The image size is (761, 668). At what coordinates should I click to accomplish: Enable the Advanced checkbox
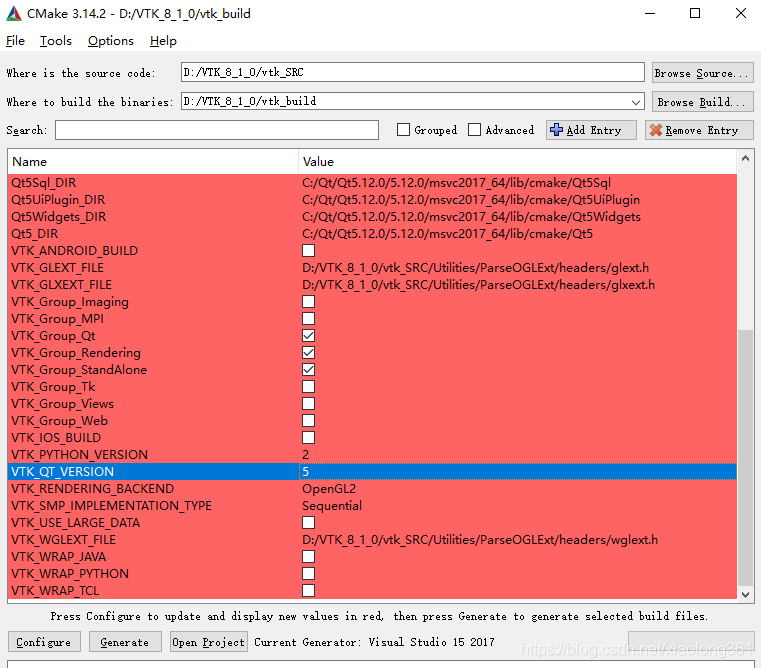tap(474, 130)
